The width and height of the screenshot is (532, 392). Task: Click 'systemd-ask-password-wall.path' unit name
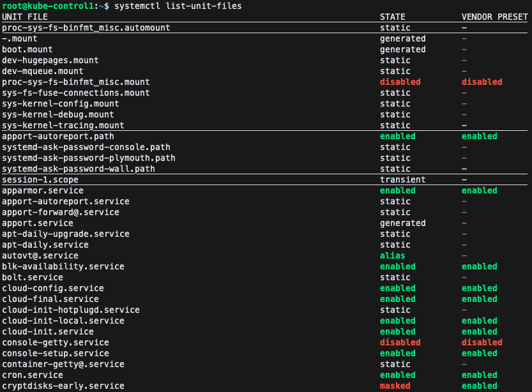click(79, 169)
